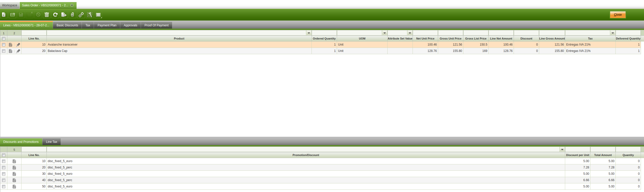This screenshot has width=644, height=192.
Task: Show linked items via chain icon
Action: point(81,15)
